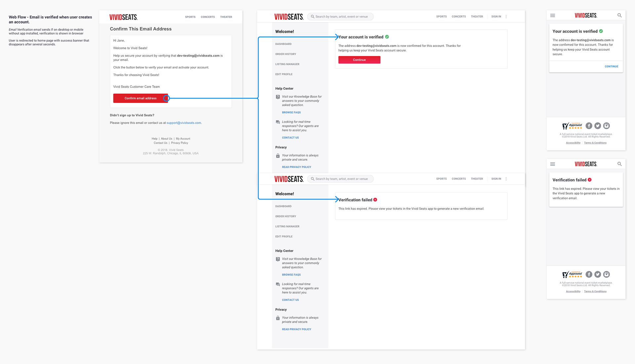Click READ PRIVACY POLICY in upper sidebar
Screen dimensions: 635x364
(x=297, y=167)
